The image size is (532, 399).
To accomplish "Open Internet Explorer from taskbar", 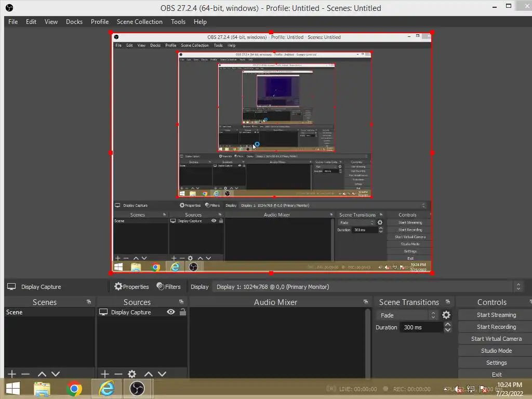I will [107, 389].
